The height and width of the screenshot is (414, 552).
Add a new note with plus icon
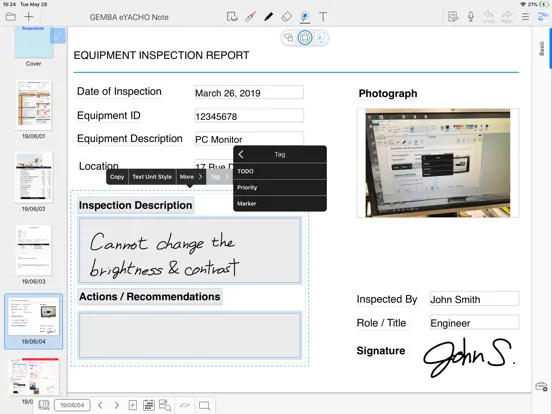[29, 17]
